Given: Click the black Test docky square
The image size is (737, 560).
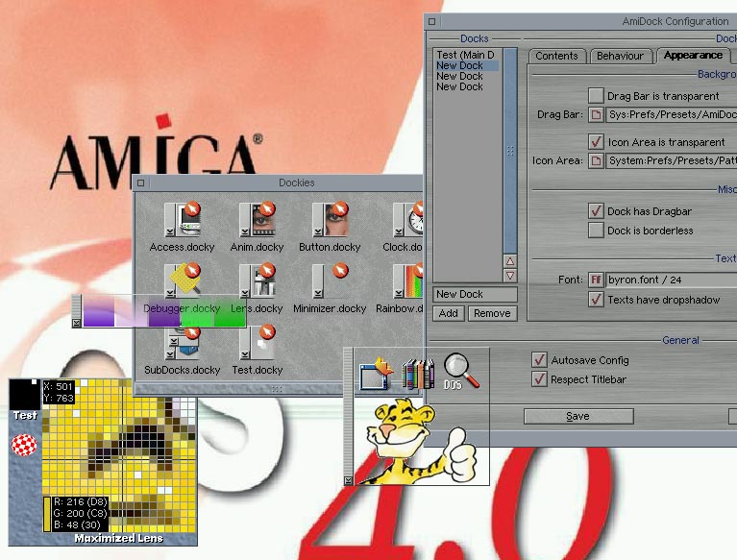Looking at the screenshot, I should point(24,394).
